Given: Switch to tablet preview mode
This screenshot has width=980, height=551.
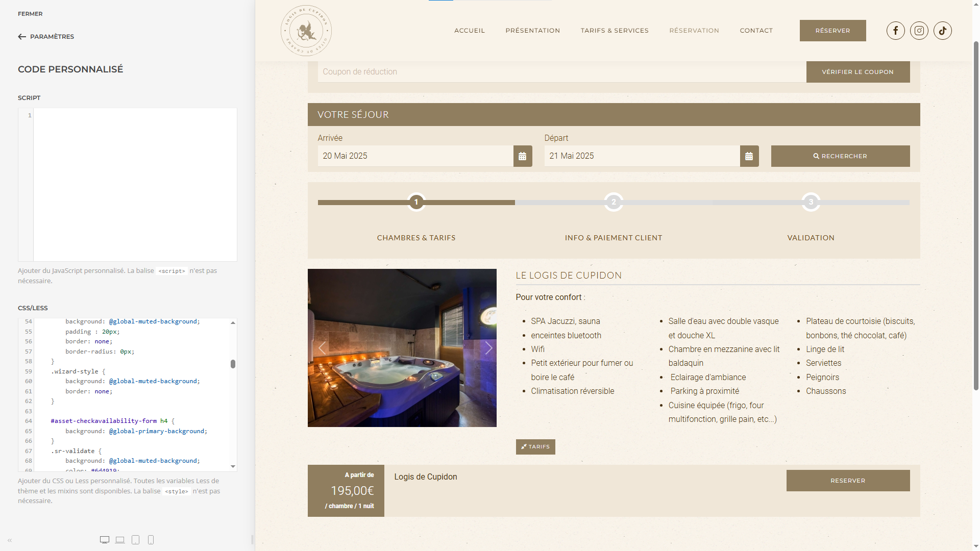Looking at the screenshot, I should coord(135,540).
